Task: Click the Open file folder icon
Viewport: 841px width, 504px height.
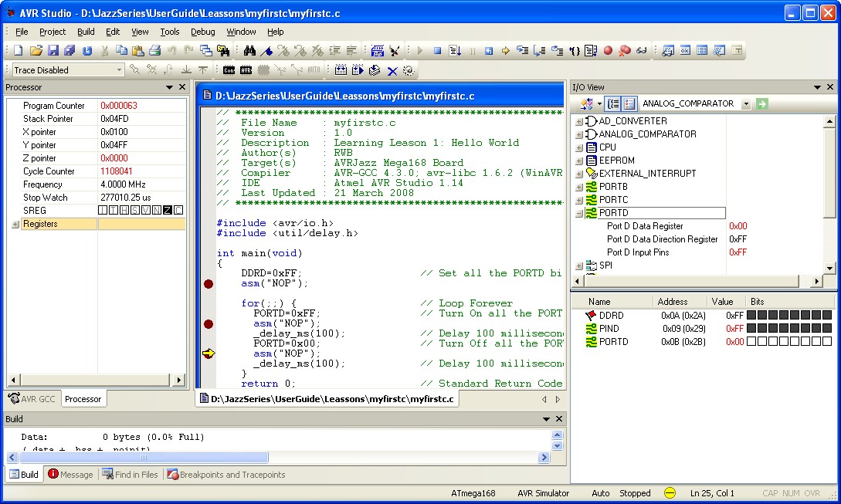Action: [x=36, y=50]
